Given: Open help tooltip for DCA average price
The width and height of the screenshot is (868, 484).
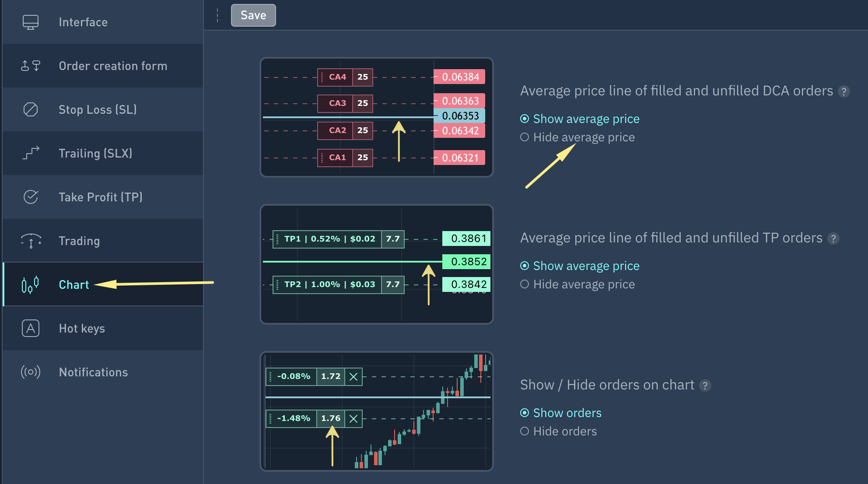Looking at the screenshot, I should 844,92.
